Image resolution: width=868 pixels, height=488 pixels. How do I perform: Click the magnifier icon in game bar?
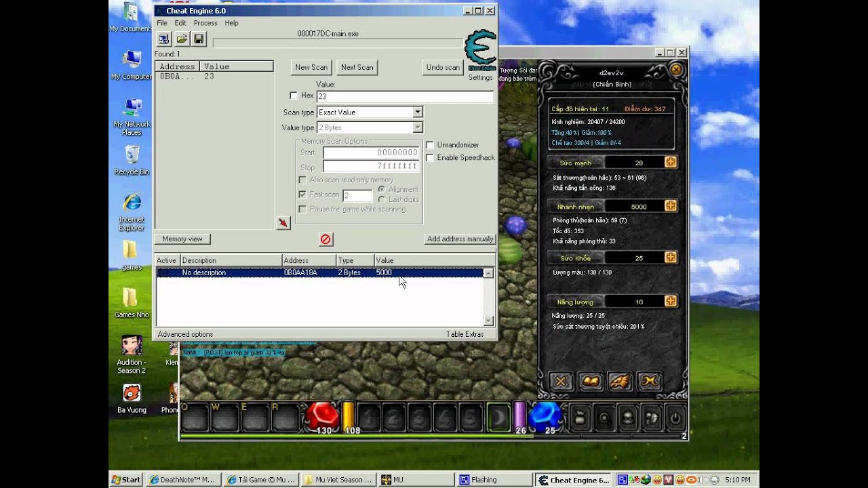pyautogui.click(x=604, y=418)
